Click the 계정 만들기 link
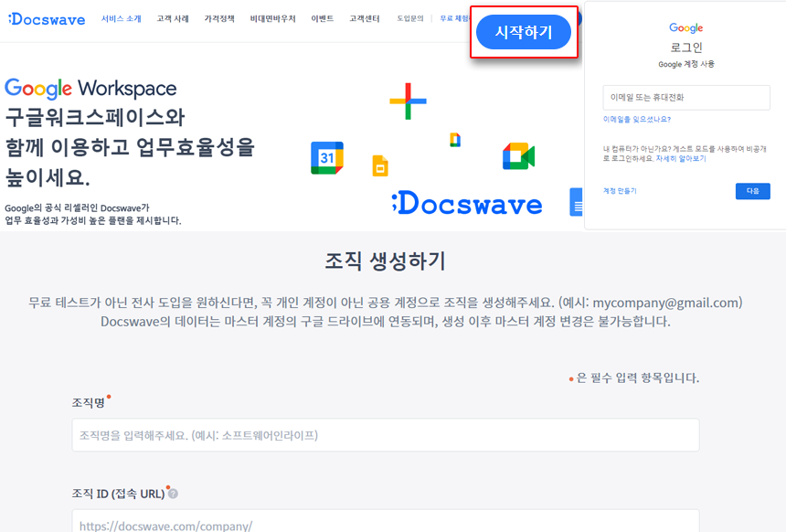The image size is (786, 532). click(x=620, y=191)
